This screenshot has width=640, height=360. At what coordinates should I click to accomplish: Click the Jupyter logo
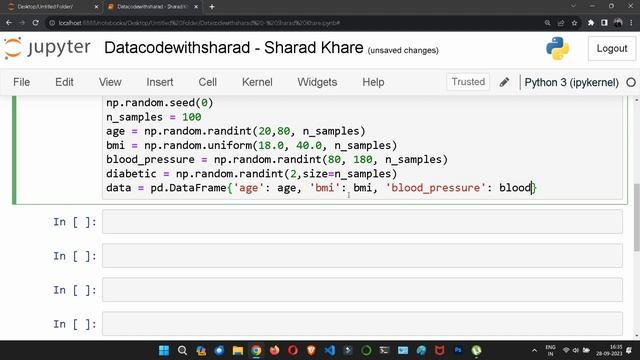[47, 48]
